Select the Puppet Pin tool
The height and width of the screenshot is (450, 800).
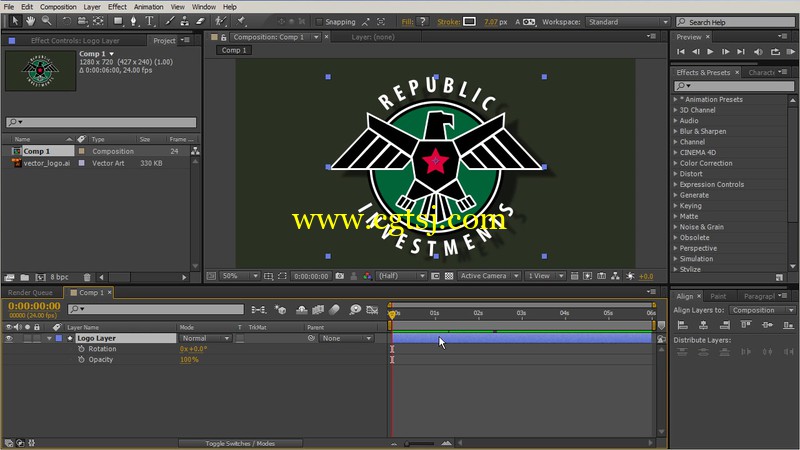(241, 21)
